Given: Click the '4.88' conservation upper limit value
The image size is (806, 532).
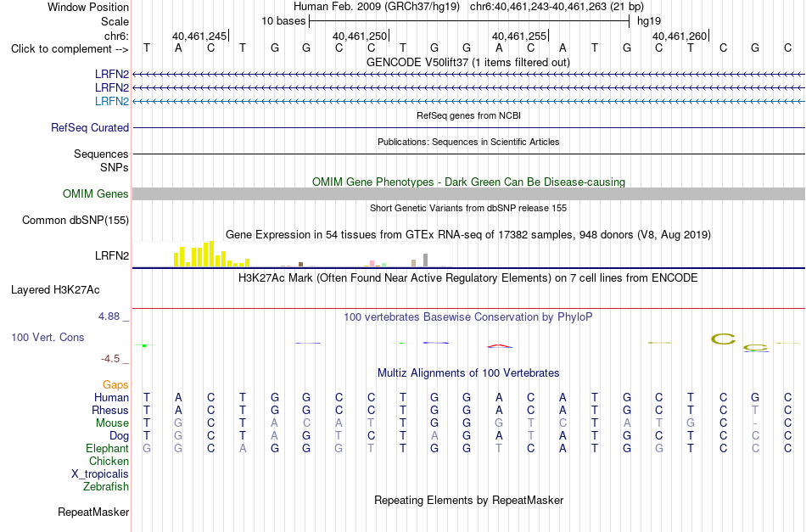Looking at the screenshot, I should 109,316.
